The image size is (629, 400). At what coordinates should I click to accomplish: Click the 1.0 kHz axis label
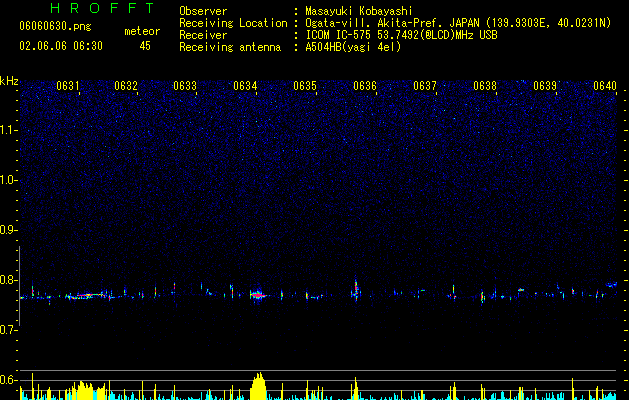tap(9, 180)
